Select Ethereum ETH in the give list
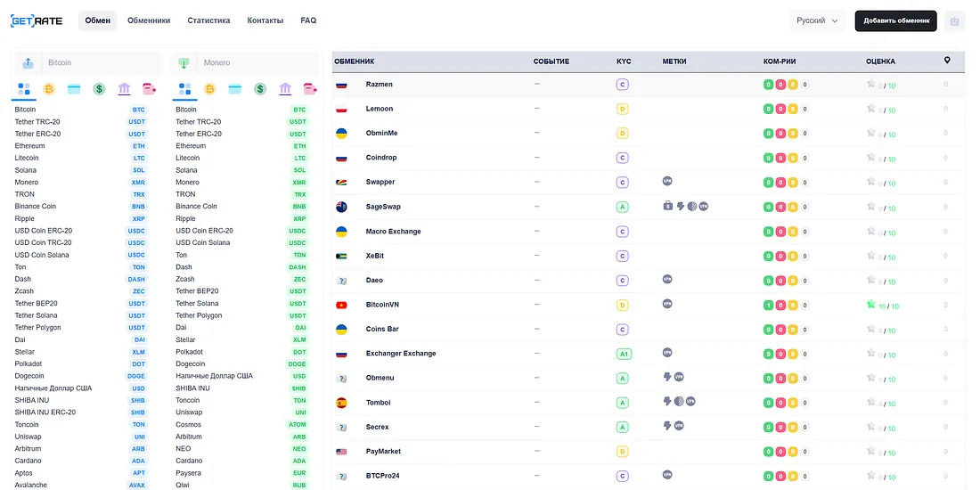980x490 pixels. tap(80, 145)
